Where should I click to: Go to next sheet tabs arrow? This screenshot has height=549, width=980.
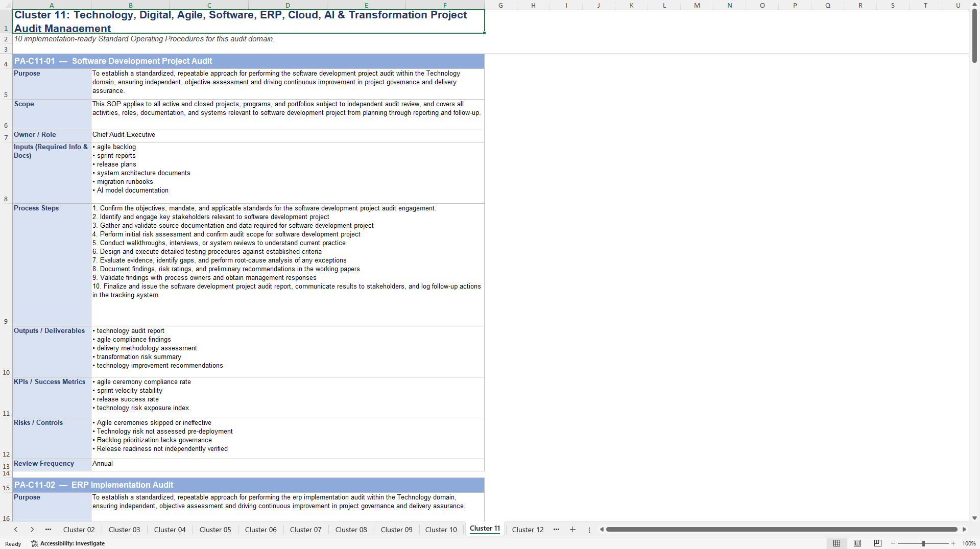[x=32, y=530]
